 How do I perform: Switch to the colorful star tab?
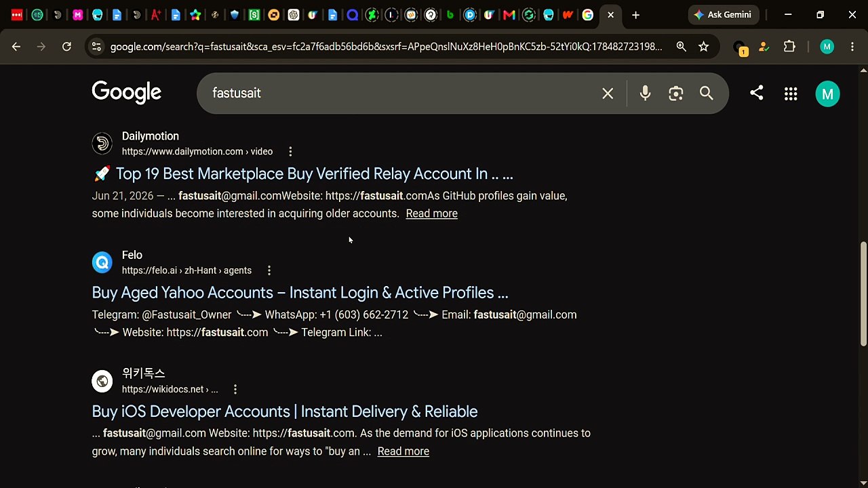click(195, 15)
